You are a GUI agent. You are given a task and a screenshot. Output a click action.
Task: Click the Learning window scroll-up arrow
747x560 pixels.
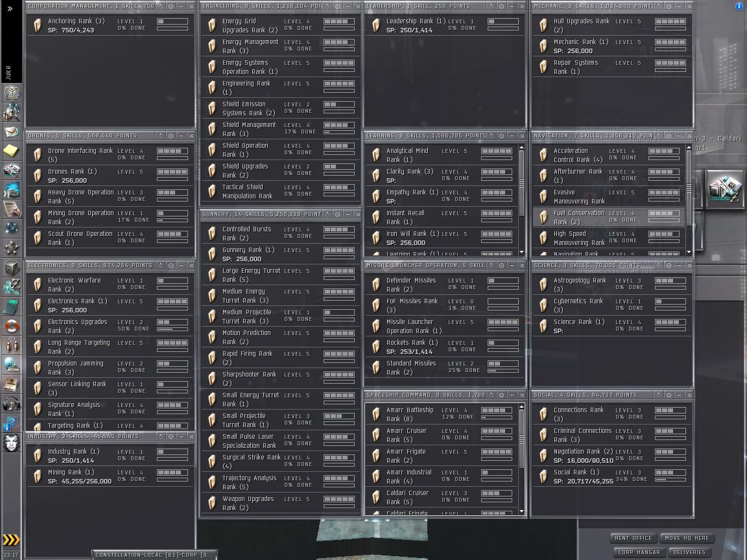pyautogui.click(x=521, y=148)
